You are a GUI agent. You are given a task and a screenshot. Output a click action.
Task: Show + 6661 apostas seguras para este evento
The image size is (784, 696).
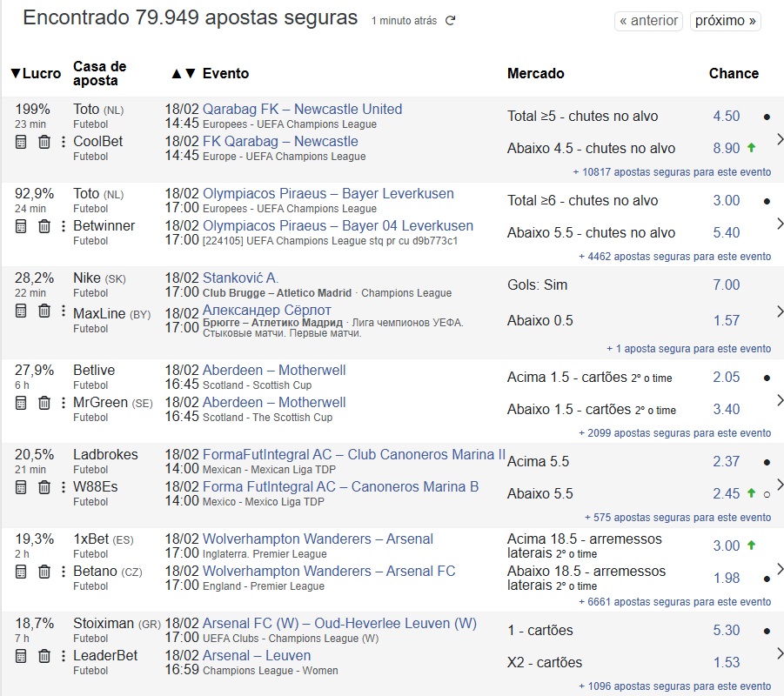tap(674, 602)
